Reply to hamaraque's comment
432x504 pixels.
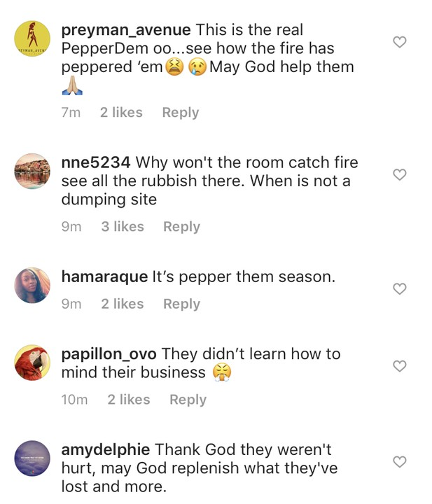(x=181, y=304)
